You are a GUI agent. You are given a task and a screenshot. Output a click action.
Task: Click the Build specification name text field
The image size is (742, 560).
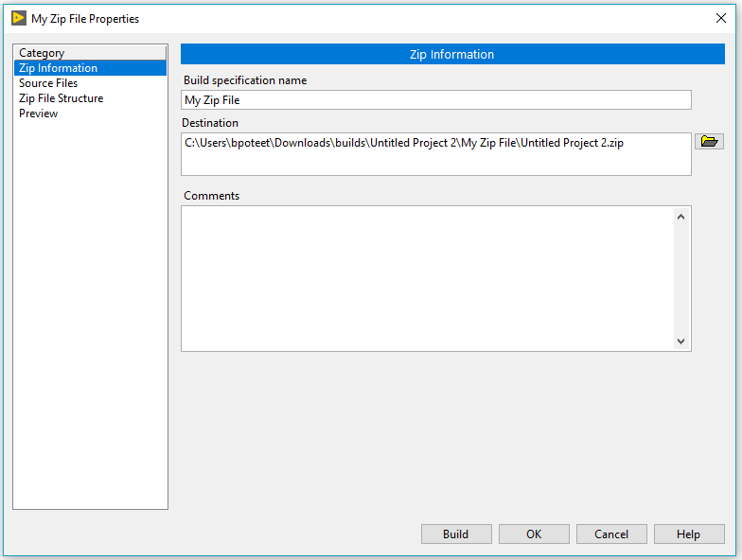[x=435, y=100]
